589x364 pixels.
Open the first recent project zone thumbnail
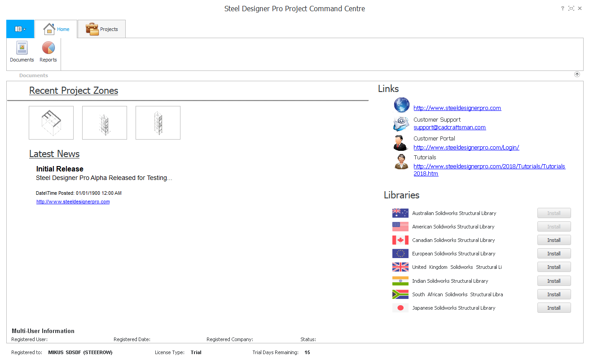tap(51, 123)
